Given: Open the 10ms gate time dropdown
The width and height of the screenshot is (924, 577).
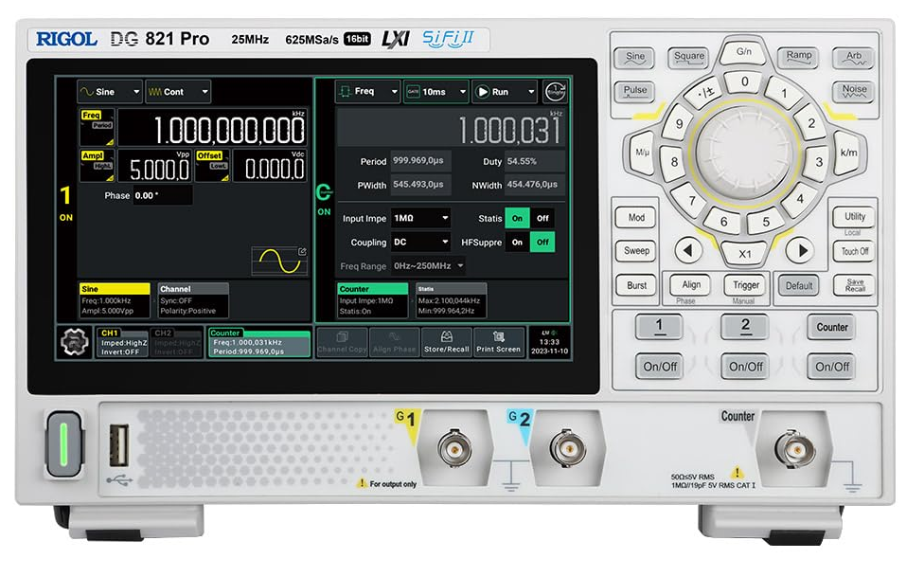Looking at the screenshot, I should (x=436, y=92).
